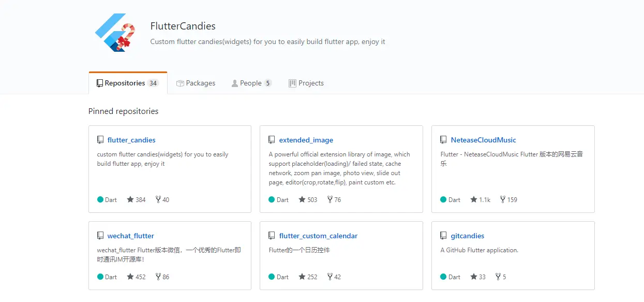View flutter_custom_calendar 42 forks
The height and width of the screenshot is (302, 644).
pyautogui.click(x=334, y=277)
